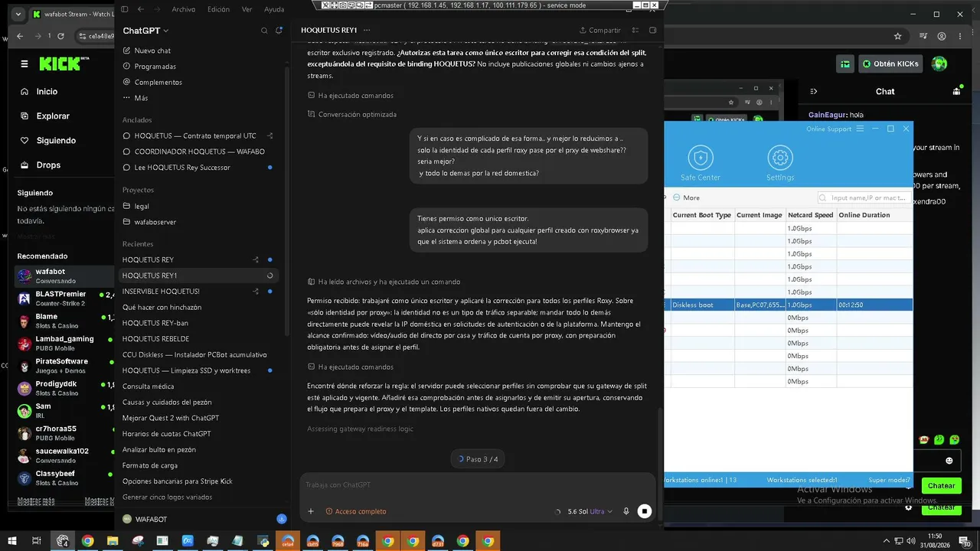Expand 'Ha leído archivos y ha ejecutado un comando'
The width and height of the screenshot is (980, 551).
coord(384,282)
